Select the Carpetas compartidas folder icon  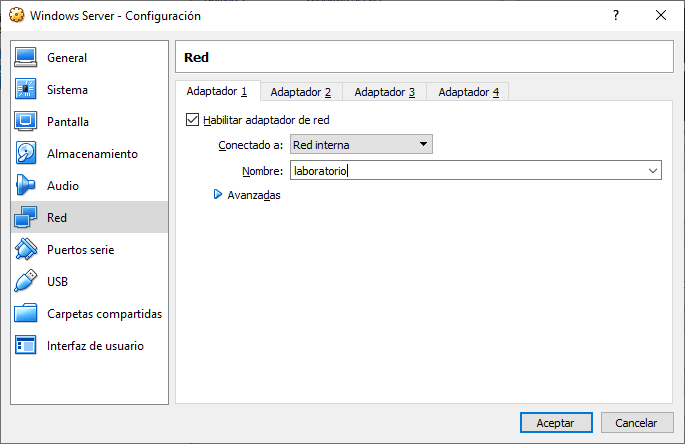[27, 314]
